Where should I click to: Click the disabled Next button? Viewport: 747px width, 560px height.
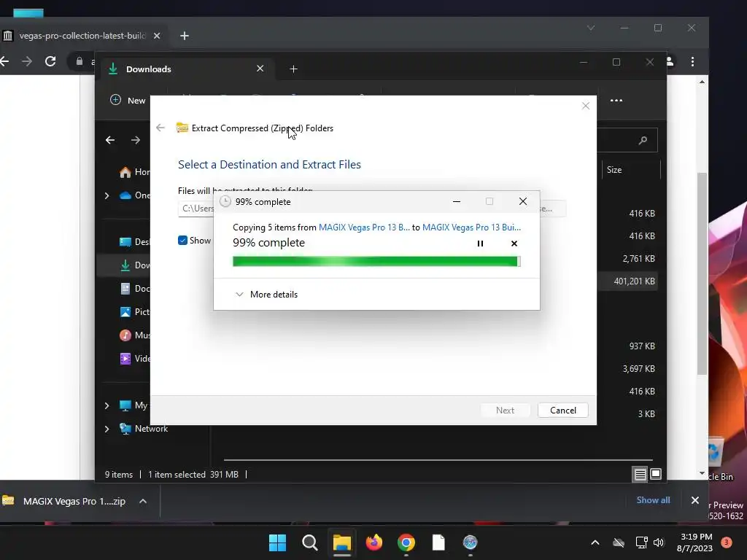coord(505,411)
